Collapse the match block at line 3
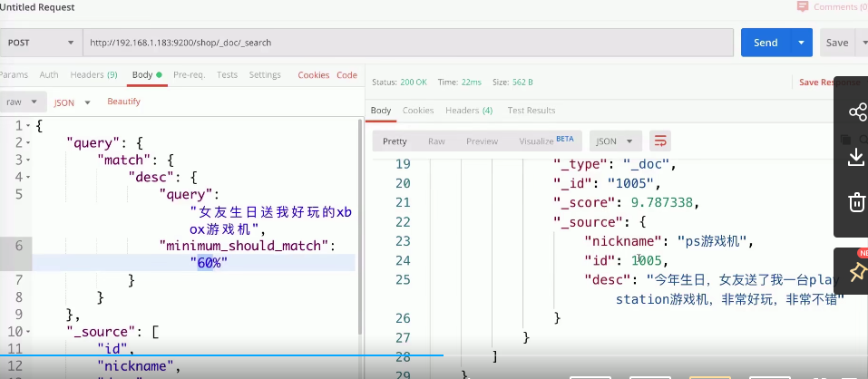This screenshot has height=379, width=868. [x=28, y=160]
